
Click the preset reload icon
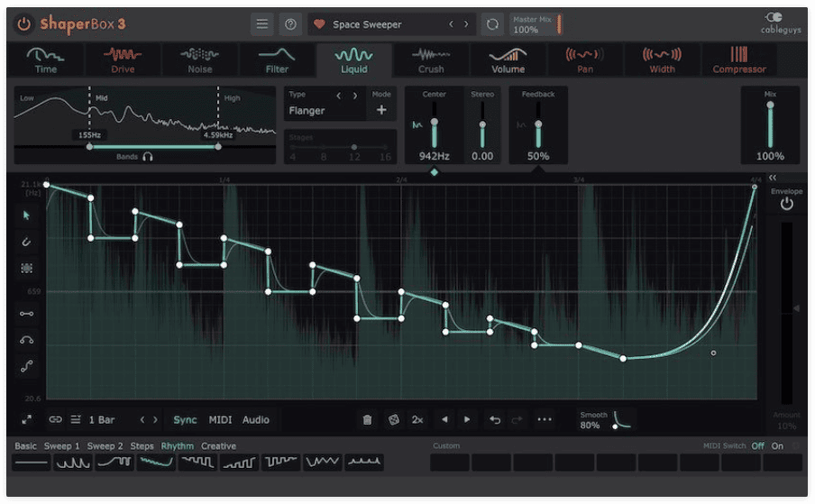(x=491, y=24)
